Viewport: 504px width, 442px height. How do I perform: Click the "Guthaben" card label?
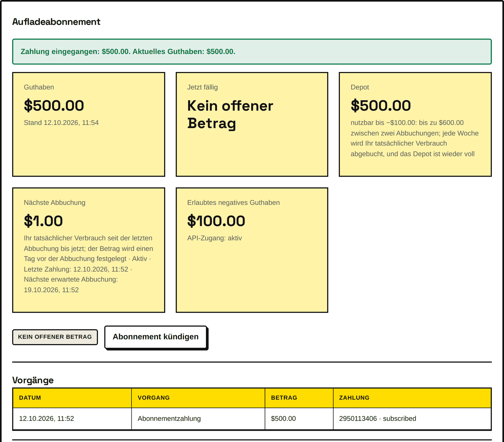[x=39, y=87]
